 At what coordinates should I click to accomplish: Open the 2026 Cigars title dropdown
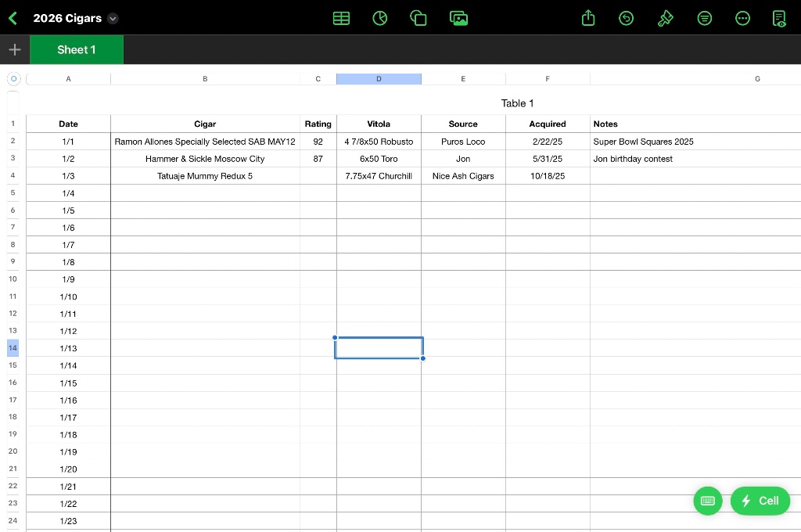click(x=113, y=19)
